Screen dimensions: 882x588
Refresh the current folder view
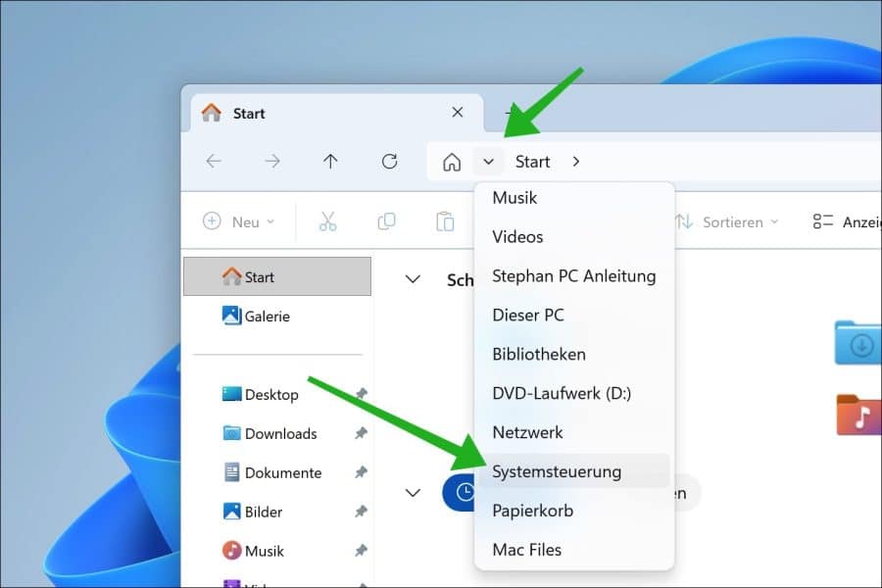389,162
